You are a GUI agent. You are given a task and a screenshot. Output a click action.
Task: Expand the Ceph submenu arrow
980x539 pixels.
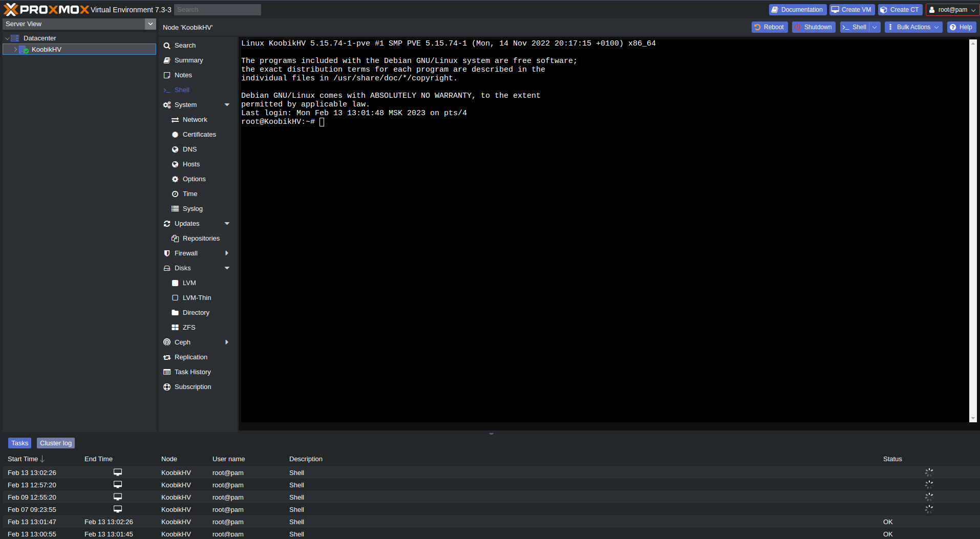[x=227, y=342]
